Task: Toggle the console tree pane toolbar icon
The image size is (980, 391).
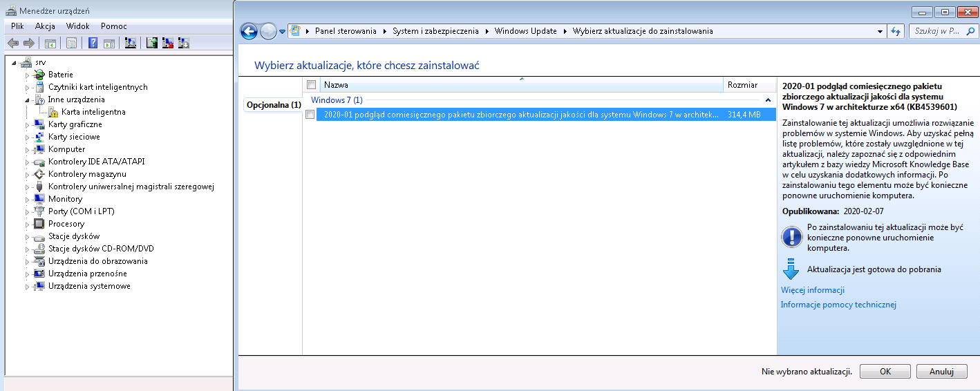Action: [x=50, y=43]
